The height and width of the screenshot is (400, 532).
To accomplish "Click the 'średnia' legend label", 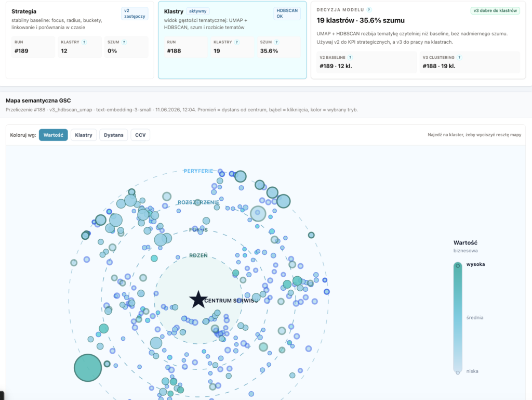I will point(475,317).
